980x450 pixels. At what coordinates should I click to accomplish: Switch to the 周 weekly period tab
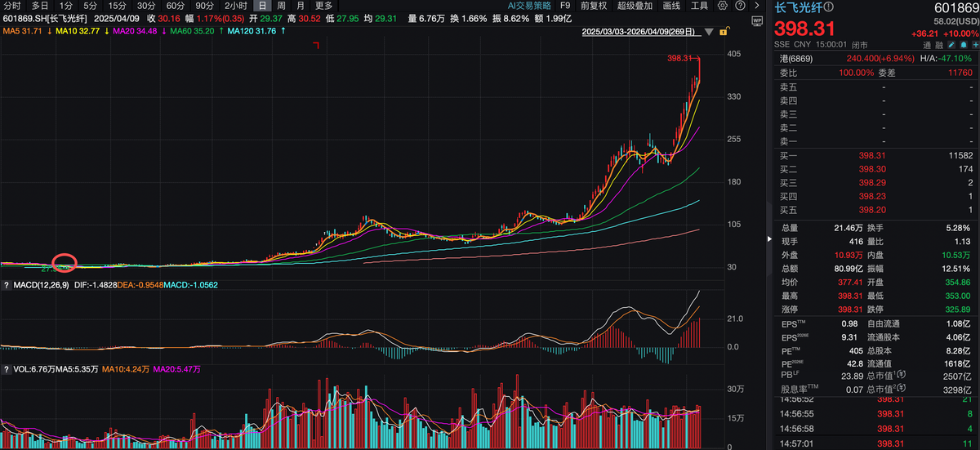[281, 6]
